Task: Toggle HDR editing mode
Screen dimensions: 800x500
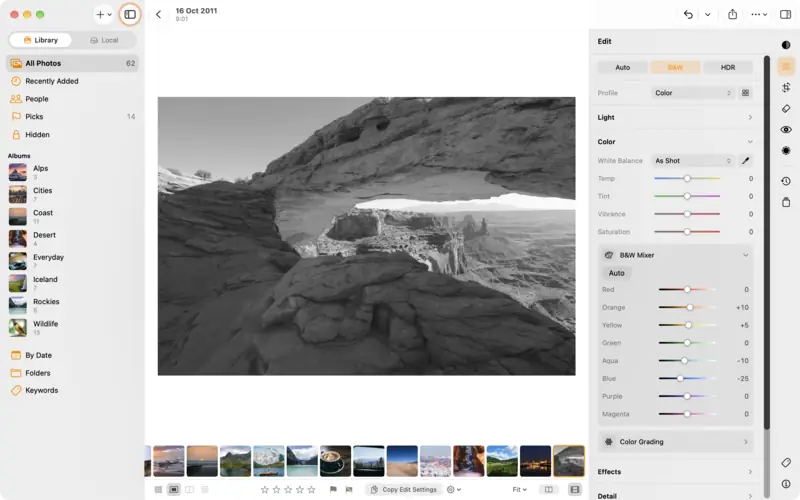Action: click(x=728, y=67)
